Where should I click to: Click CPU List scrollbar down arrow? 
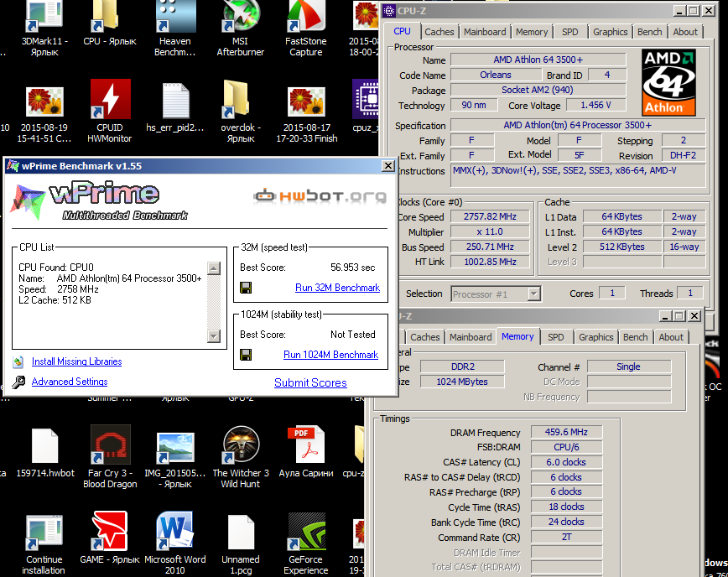click(214, 335)
